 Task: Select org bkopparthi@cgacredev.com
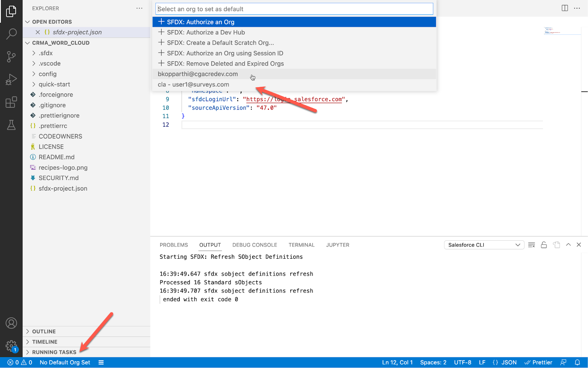click(x=294, y=74)
